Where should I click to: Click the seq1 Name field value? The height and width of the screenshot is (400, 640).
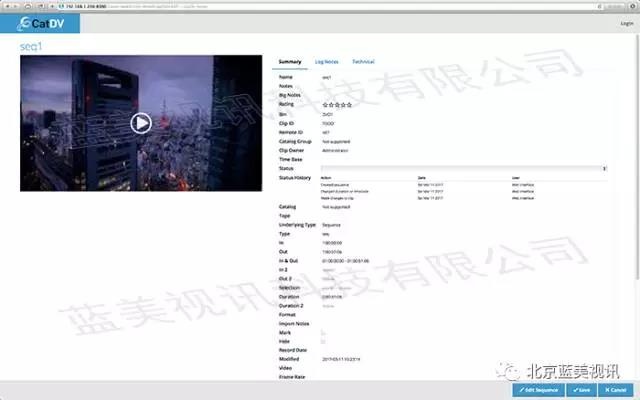tap(327, 77)
